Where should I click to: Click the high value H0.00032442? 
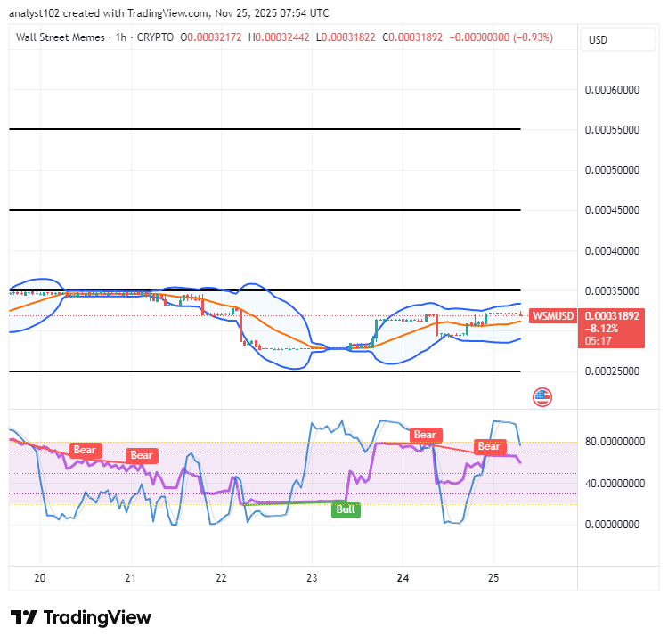point(279,37)
